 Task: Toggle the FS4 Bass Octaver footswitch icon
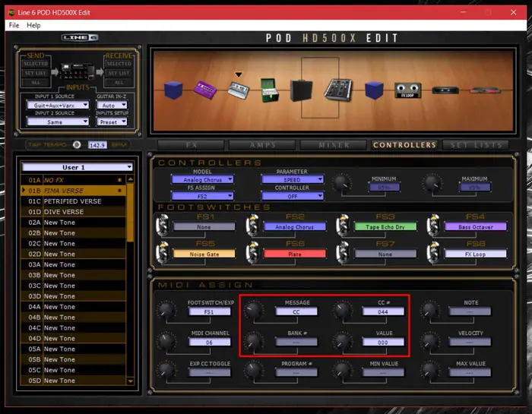click(x=434, y=225)
